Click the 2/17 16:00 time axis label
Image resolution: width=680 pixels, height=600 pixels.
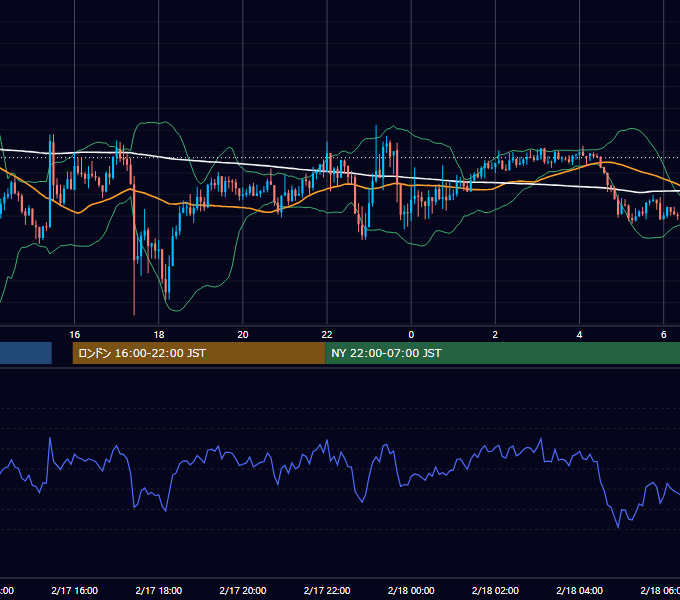point(75,590)
